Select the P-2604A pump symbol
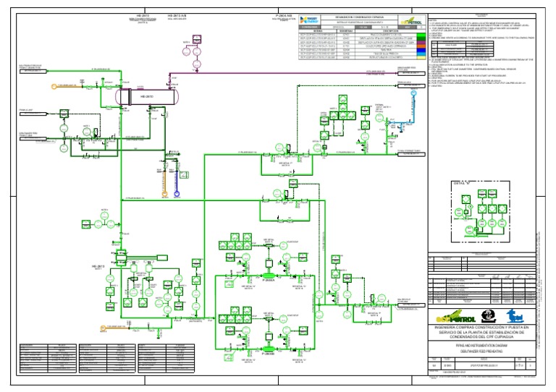 click(269, 276)
